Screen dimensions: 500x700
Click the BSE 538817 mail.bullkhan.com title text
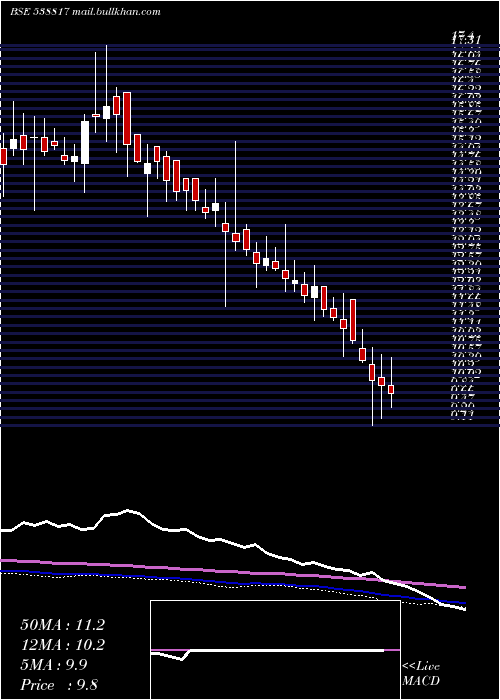[85, 12]
